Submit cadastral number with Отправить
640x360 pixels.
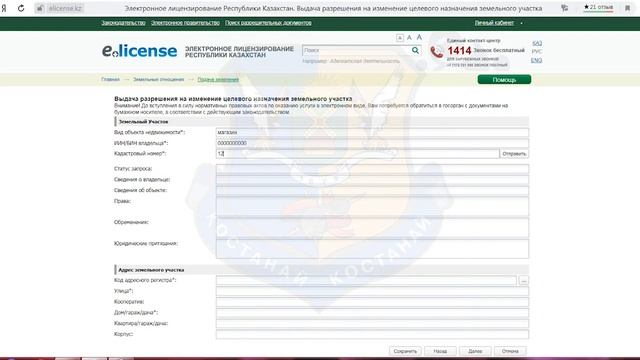tap(514, 153)
